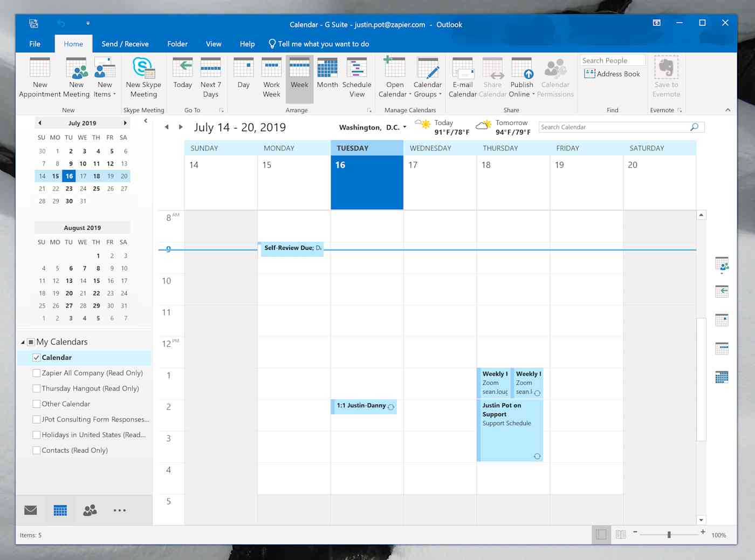
Task: Show previous month in date navigator
Action: pyautogui.click(x=40, y=123)
